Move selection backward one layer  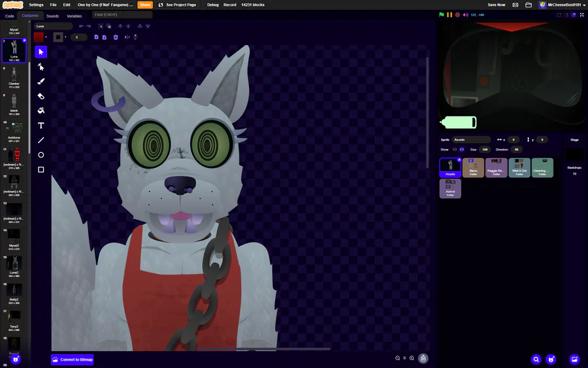tap(128, 26)
